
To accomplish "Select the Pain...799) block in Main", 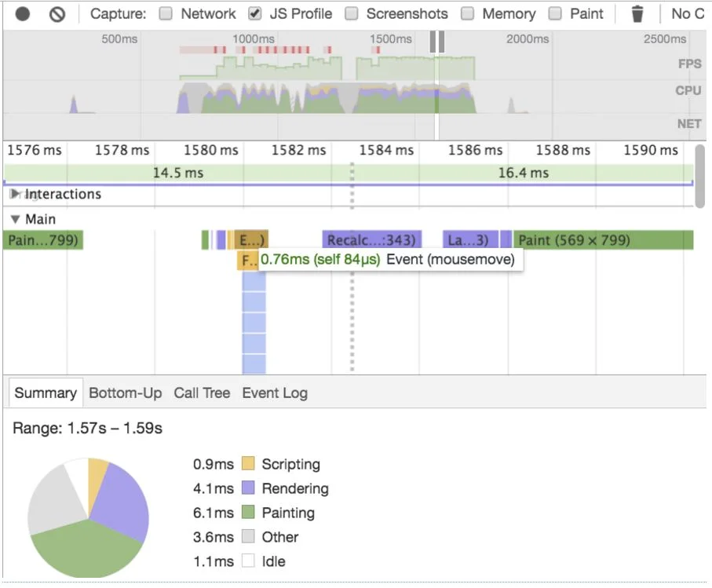I will [x=43, y=239].
